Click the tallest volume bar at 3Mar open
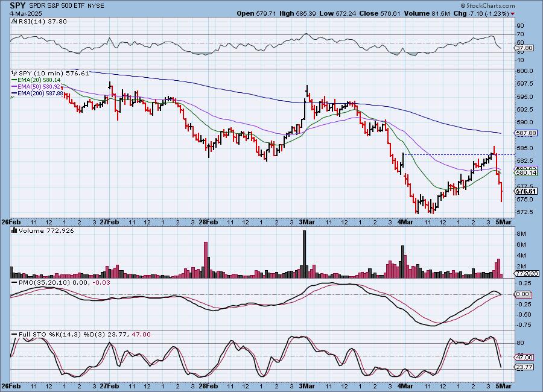This screenshot has width=543, height=392. (305, 254)
